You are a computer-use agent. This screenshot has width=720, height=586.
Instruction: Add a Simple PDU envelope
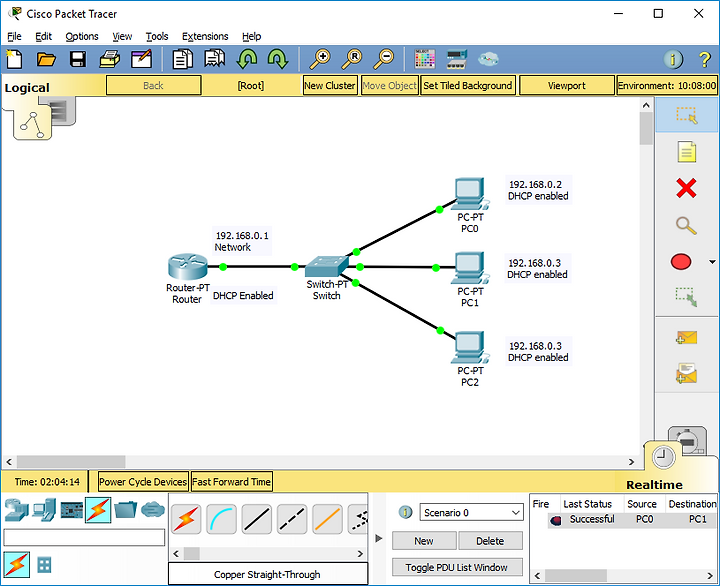coord(686,338)
